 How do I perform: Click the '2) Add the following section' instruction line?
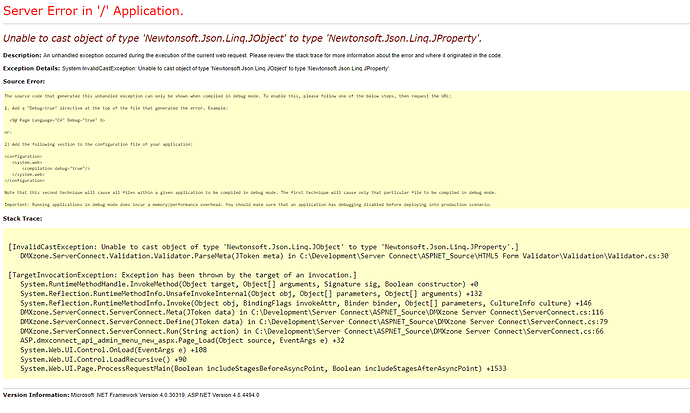pos(99,144)
